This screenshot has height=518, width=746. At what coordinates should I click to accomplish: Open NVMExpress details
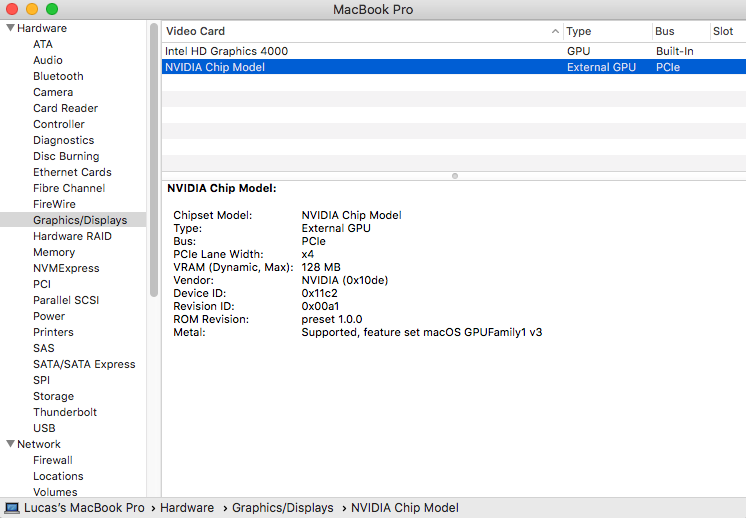tap(66, 268)
